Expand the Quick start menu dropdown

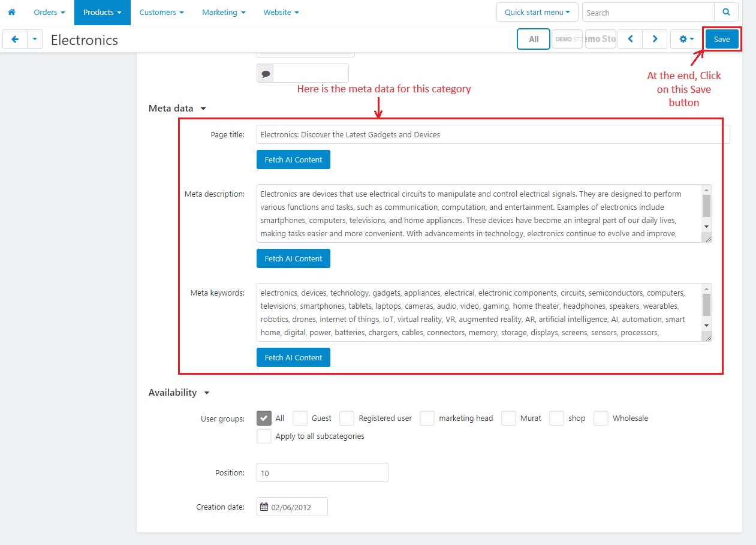pyautogui.click(x=537, y=12)
